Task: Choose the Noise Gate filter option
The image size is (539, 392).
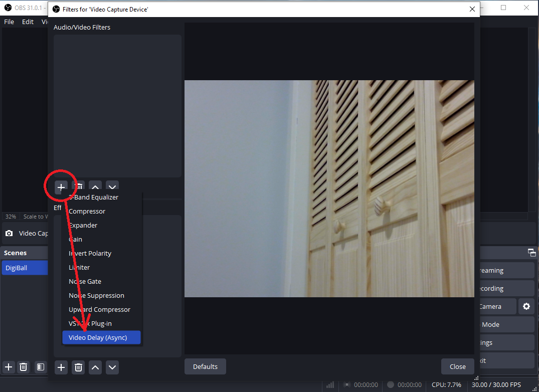Action: pos(85,281)
